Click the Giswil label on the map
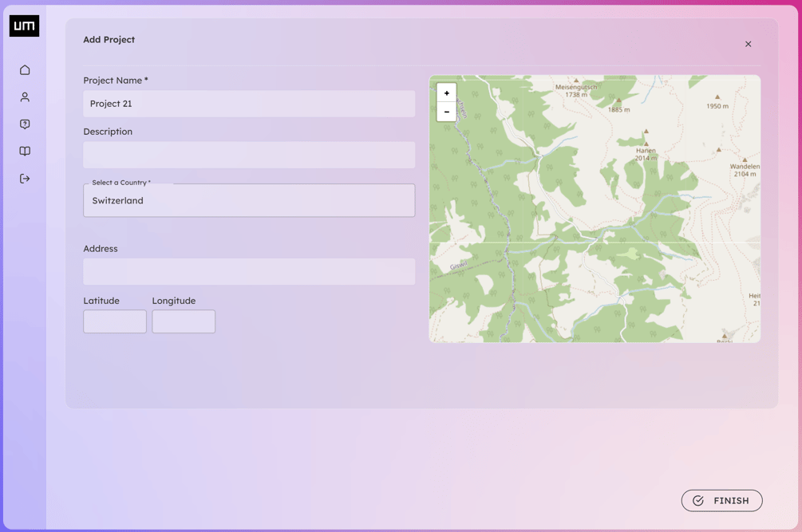The width and height of the screenshot is (802, 532). [458, 266]
